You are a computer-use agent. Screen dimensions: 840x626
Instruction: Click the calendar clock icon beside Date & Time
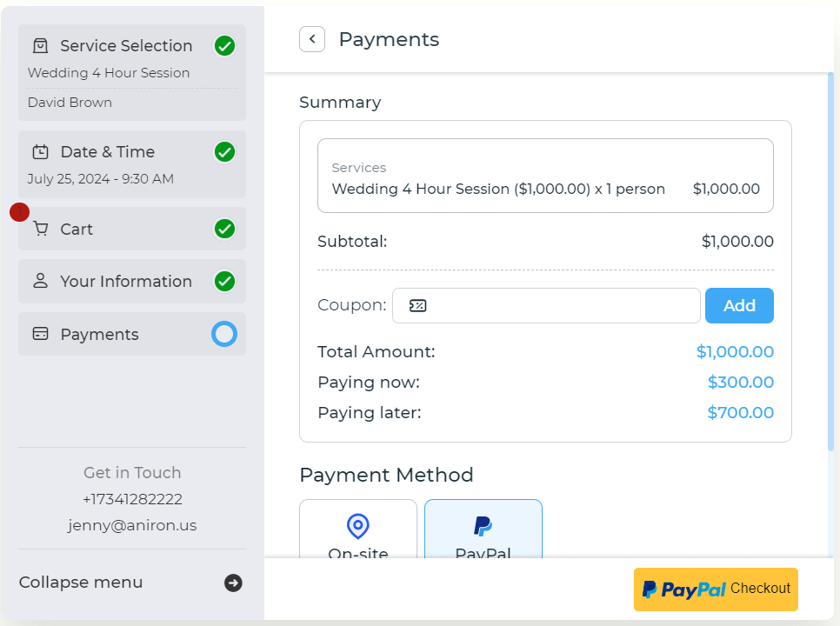[x=40, y=152]
